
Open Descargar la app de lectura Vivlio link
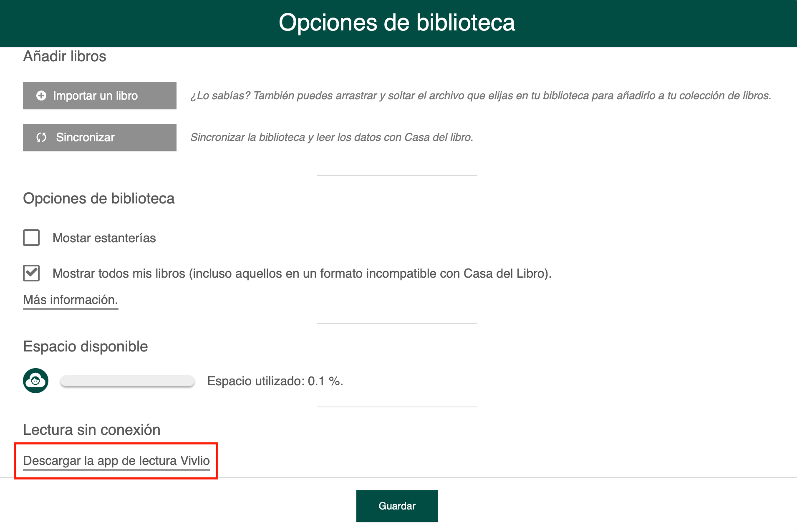pos(116,461)
